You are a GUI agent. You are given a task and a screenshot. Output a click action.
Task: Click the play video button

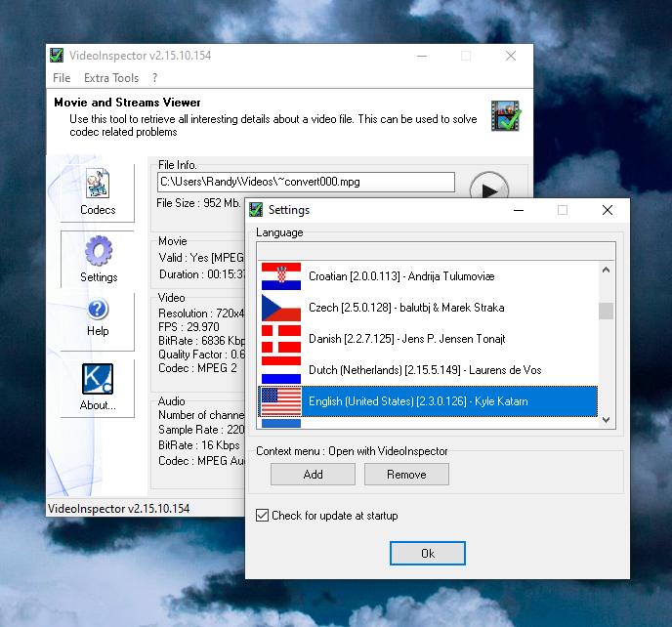(x=489, y=188)
